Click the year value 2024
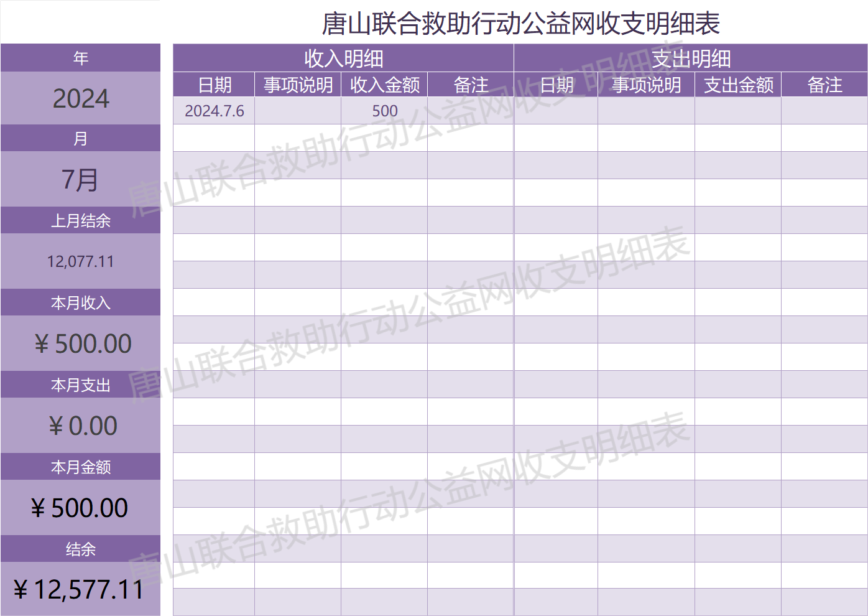Image resolution: width=868 pixels, height=616 pixels. (x=81, y=98)
